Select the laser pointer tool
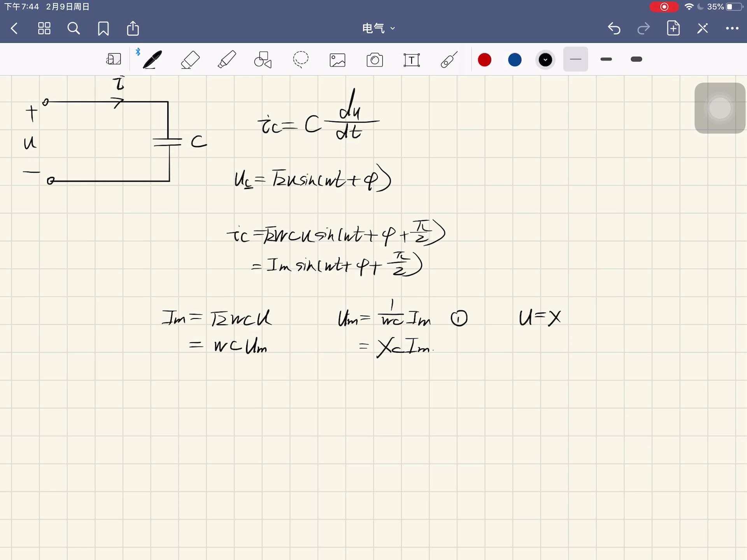 (449, 60)
